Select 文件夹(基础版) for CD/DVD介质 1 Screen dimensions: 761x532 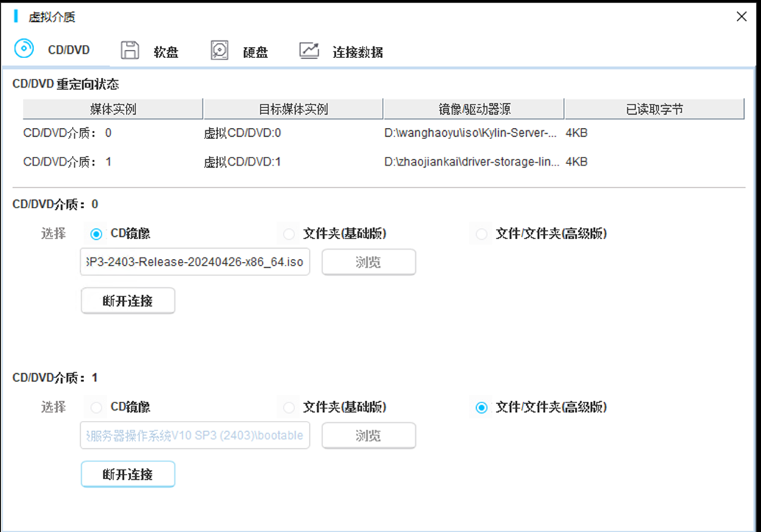pyautogui.click(x=289, y=407)
